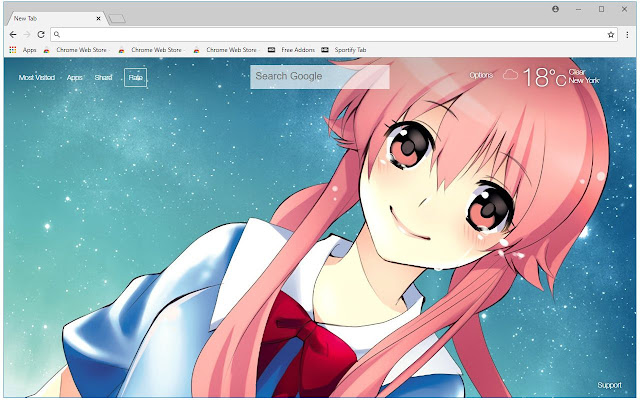Click the forward navigation arrow
Screen dimensions: 640x400
[27, 35]
